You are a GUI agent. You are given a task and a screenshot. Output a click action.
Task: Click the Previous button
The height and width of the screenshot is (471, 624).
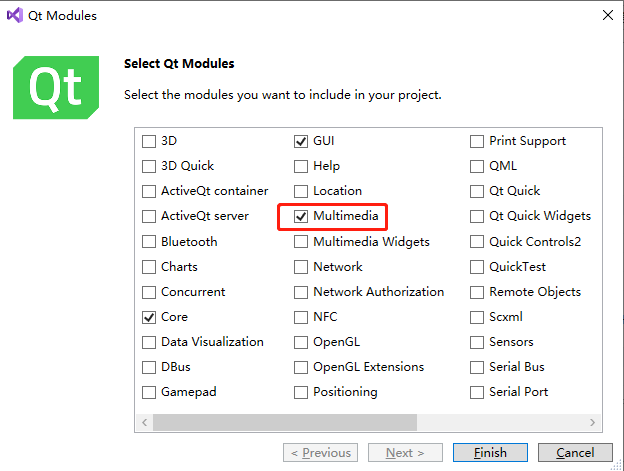coord(320,453)
